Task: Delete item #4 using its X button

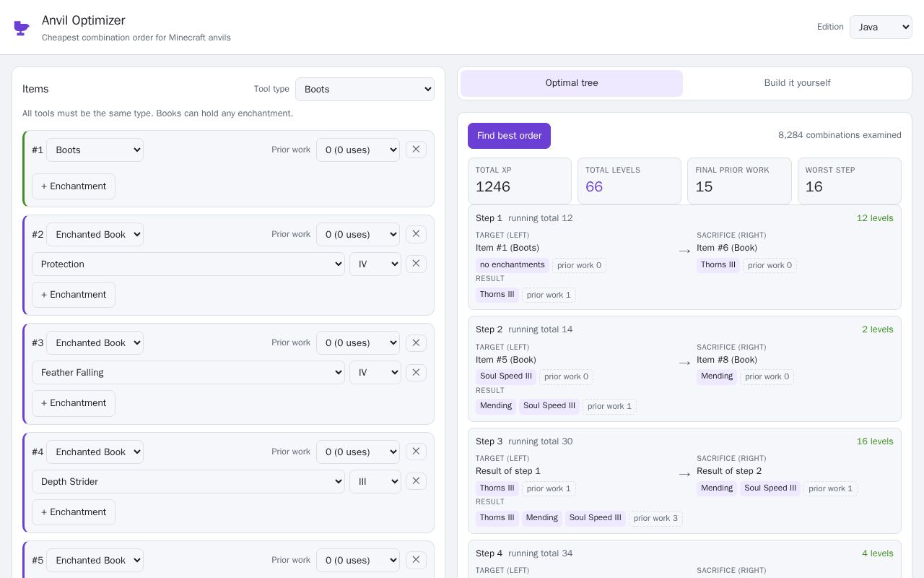Action: [416, 452]
